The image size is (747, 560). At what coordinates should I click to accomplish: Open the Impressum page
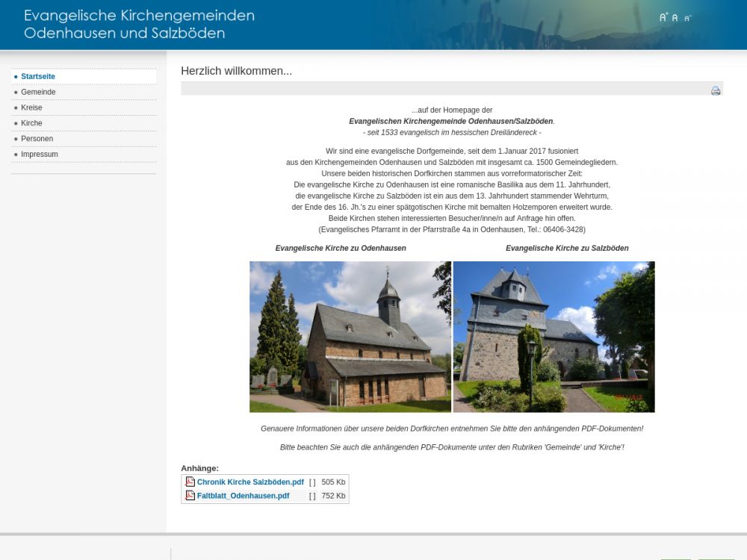click(39, 155)
